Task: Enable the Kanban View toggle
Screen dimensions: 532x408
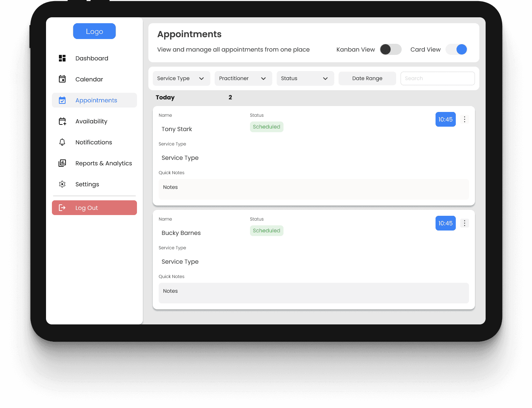Action: click(x=391, y=49)
